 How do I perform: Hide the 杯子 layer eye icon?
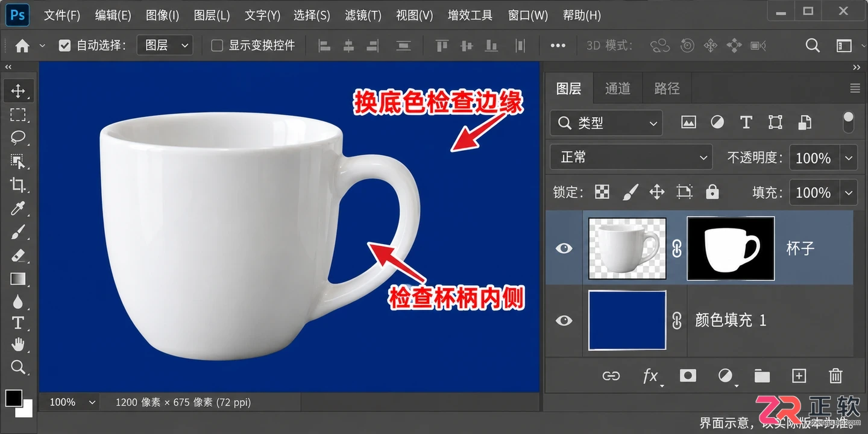pos(564,248)
